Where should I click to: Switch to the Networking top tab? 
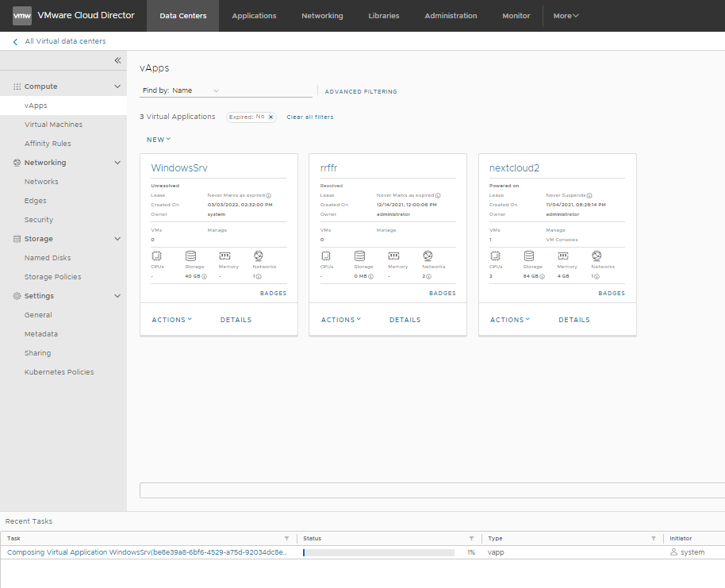click(322, 16)
